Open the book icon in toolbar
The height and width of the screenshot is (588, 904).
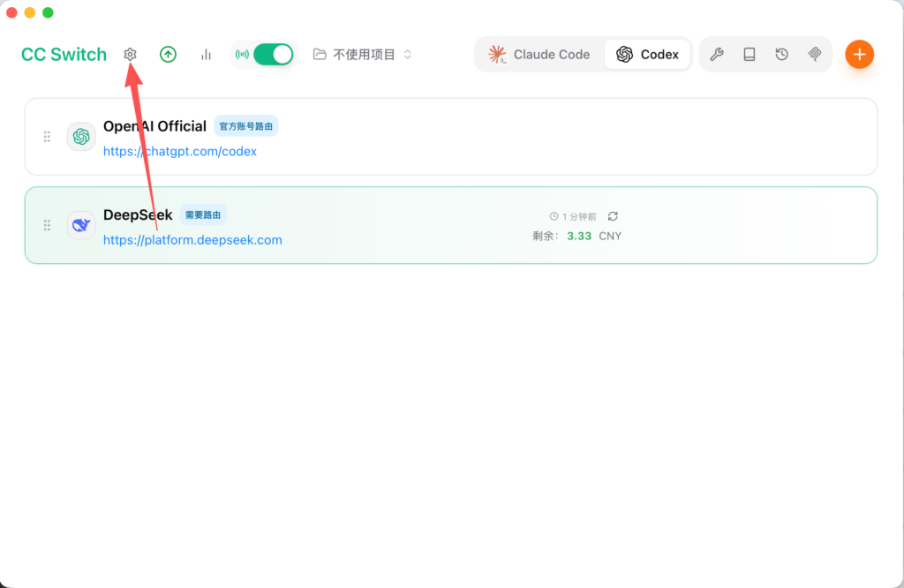749,54
